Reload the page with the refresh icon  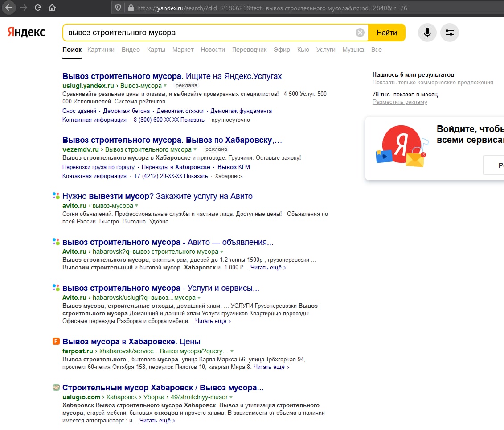click(x=38, y=8)
